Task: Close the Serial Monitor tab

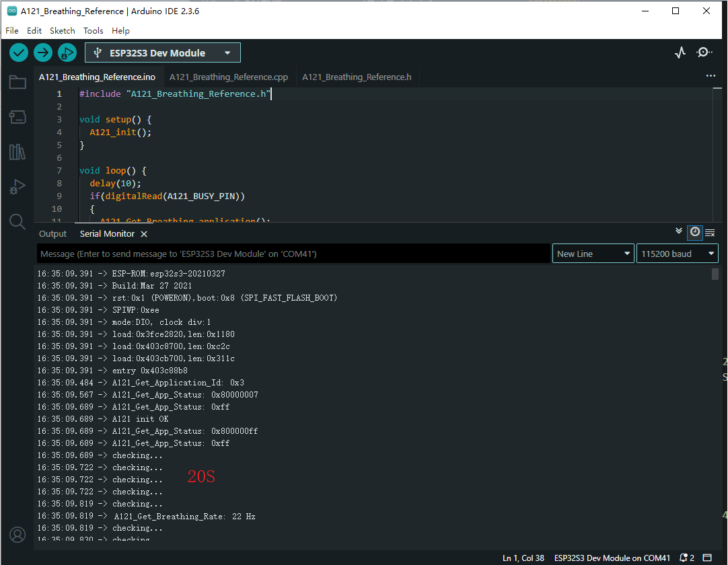Action: pos(143,234)
